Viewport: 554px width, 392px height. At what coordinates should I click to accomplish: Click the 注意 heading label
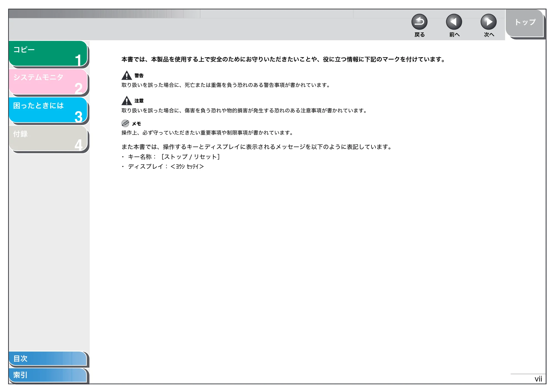139,101
